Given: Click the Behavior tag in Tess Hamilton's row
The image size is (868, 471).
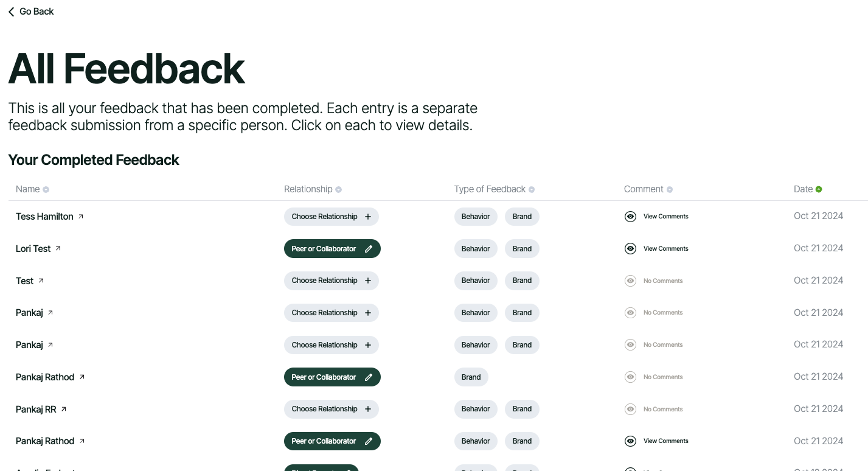Looking at the screenshot, I should click(476, 217).
